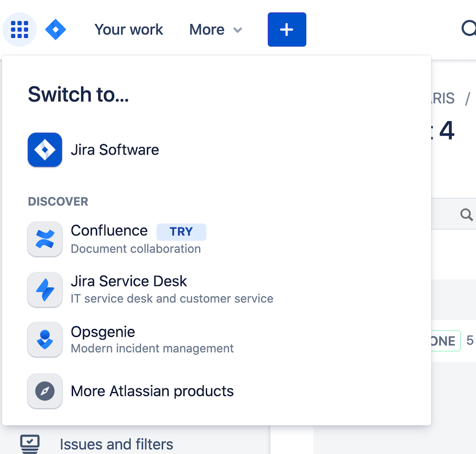The height and width of the screenshot is (454, 476).
Task: Click the TRY badge next to Confluence
Action: click(x=181, y=232)
